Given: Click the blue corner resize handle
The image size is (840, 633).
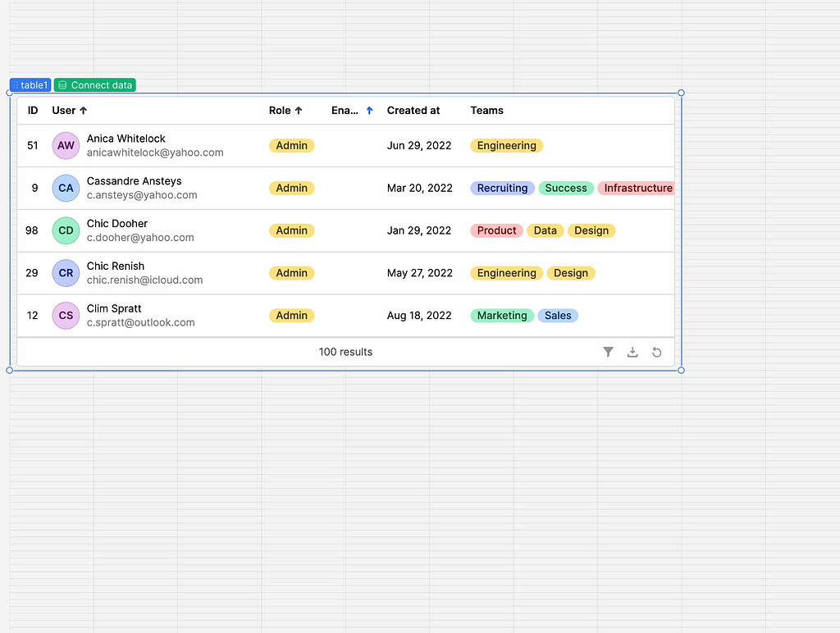Looking at the screenshot, I should coord(681,371).
